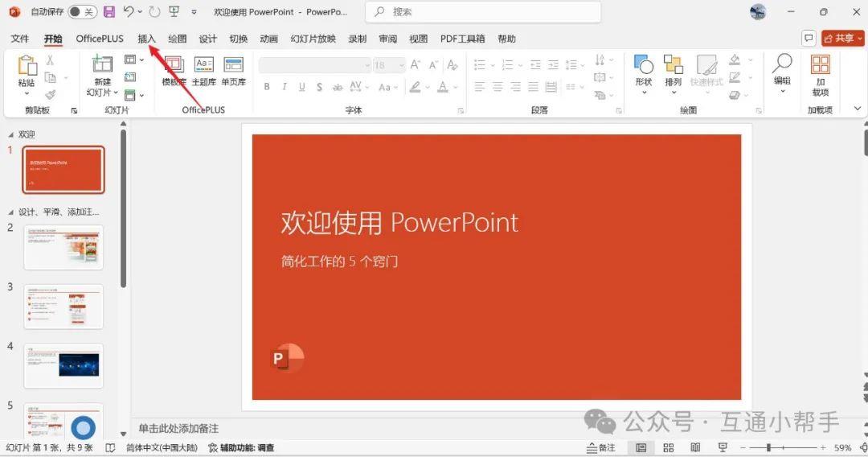Click the Paste (粘贴) clipboard icon
This screenshot has height=457, width=868.
27,66
